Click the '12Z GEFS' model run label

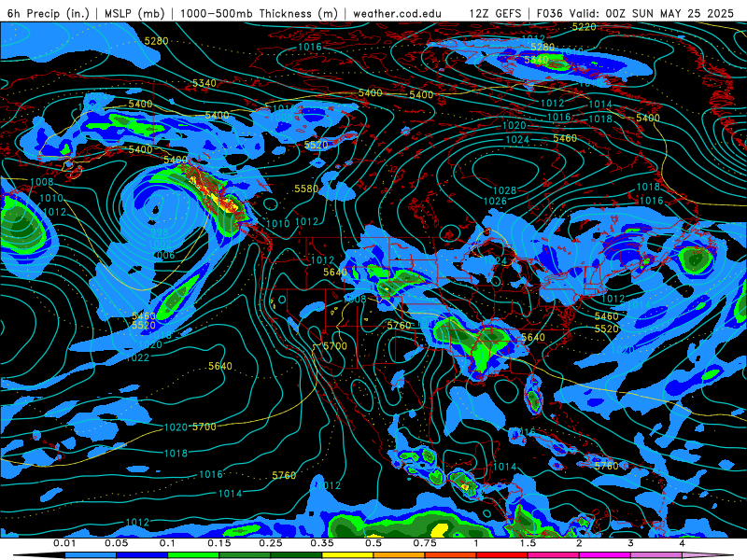(496, 13)
